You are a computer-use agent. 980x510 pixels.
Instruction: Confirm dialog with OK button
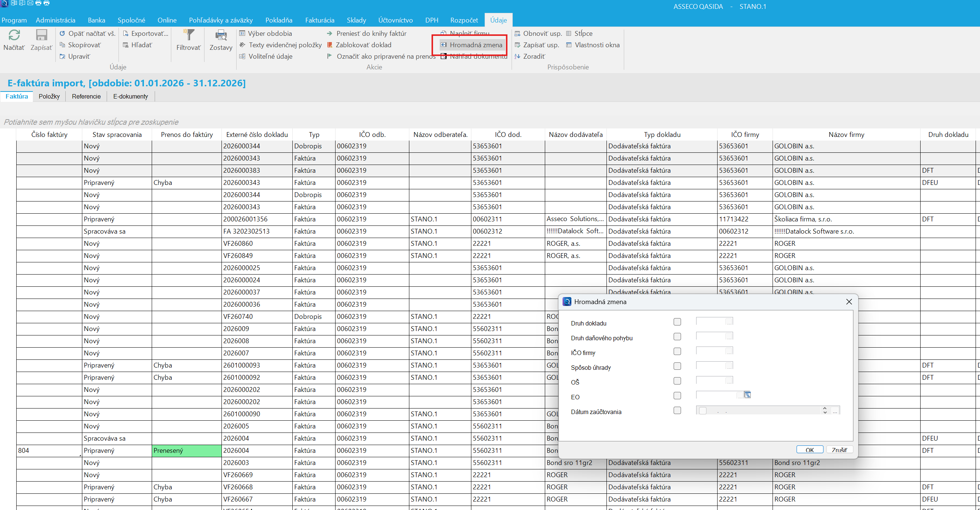coord(810,449)
